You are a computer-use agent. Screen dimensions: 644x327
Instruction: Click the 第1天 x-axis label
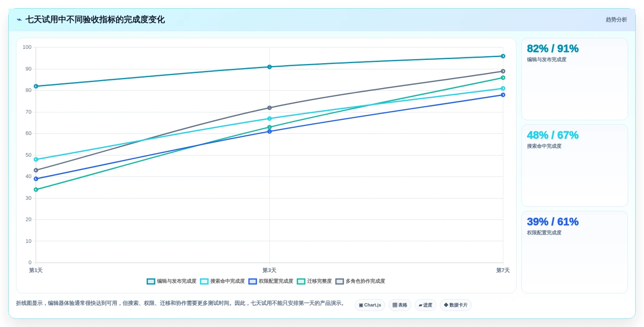pos(36,270)
